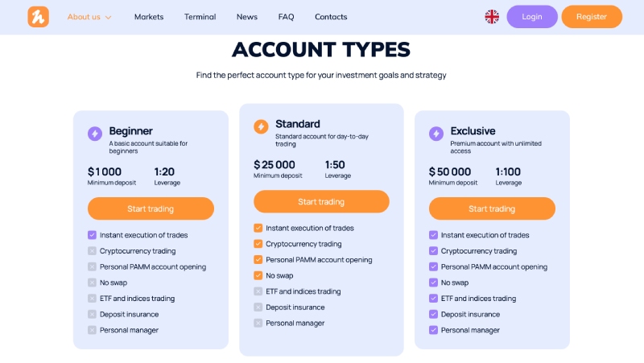Click the purple lightning icon beside Exclusive

436,134
